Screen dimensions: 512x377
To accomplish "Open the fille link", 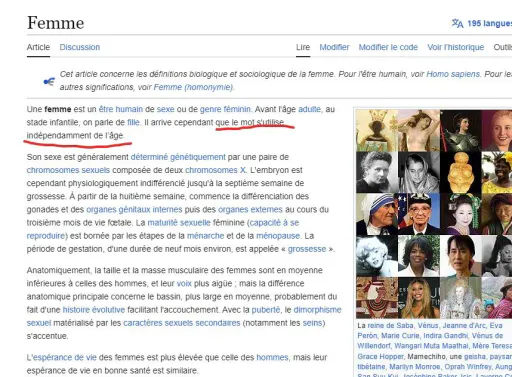I will pos(133,123).
